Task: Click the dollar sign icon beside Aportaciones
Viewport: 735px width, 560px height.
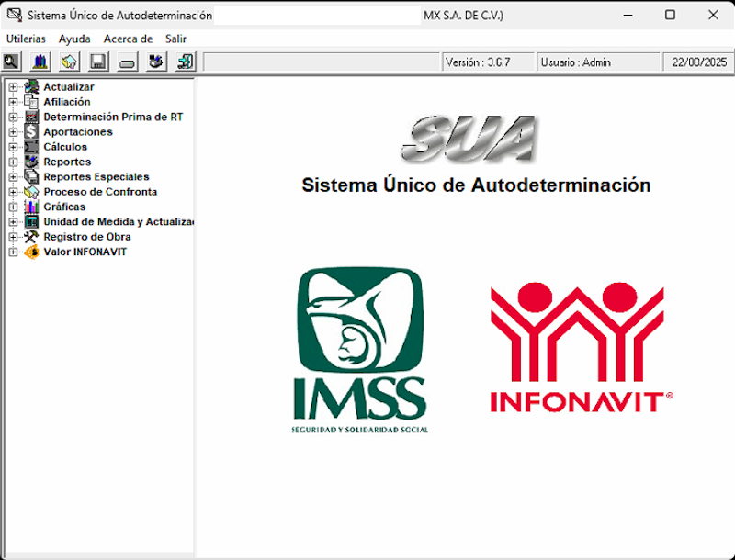Action: 31,132
